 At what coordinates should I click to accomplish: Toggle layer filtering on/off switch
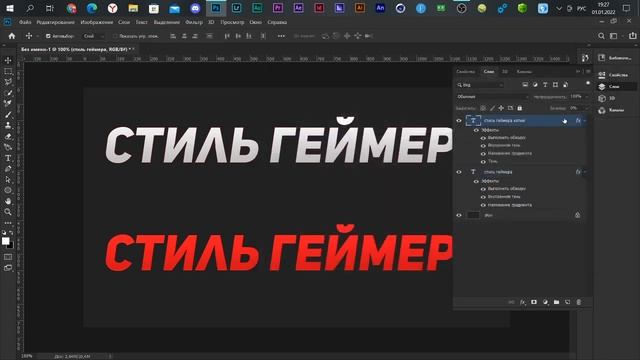[588, 83]
